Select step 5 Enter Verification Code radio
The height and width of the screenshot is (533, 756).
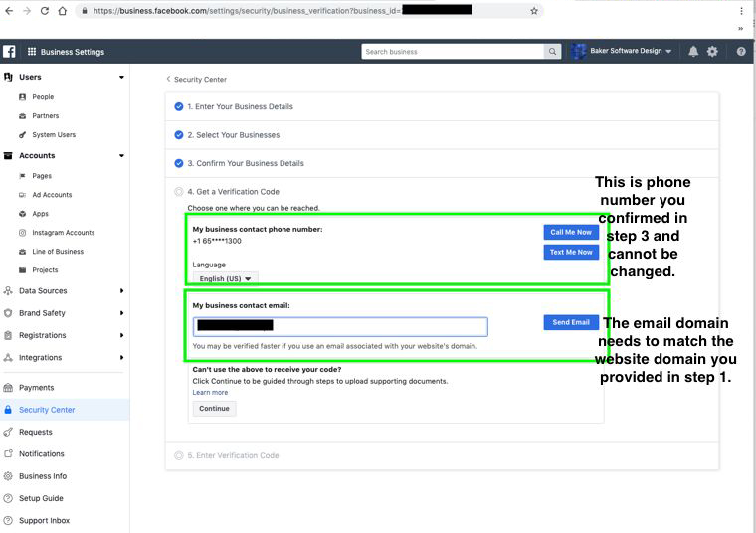click(179, 455)
